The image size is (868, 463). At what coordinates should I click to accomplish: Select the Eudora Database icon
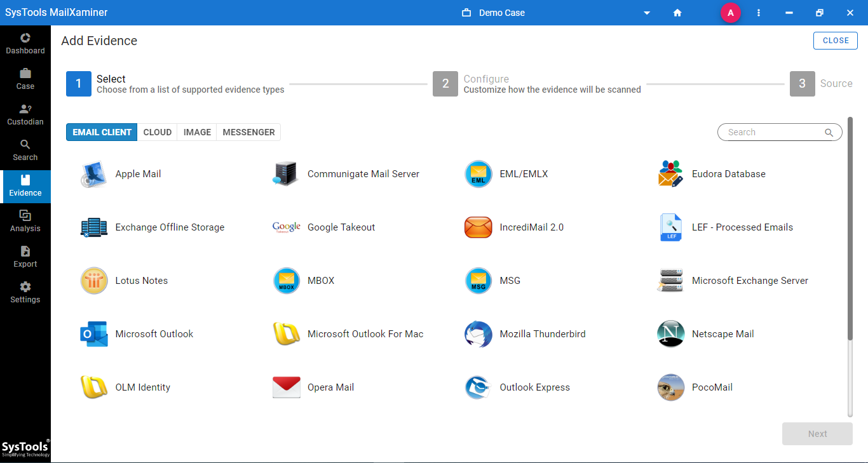click(670, 174)
